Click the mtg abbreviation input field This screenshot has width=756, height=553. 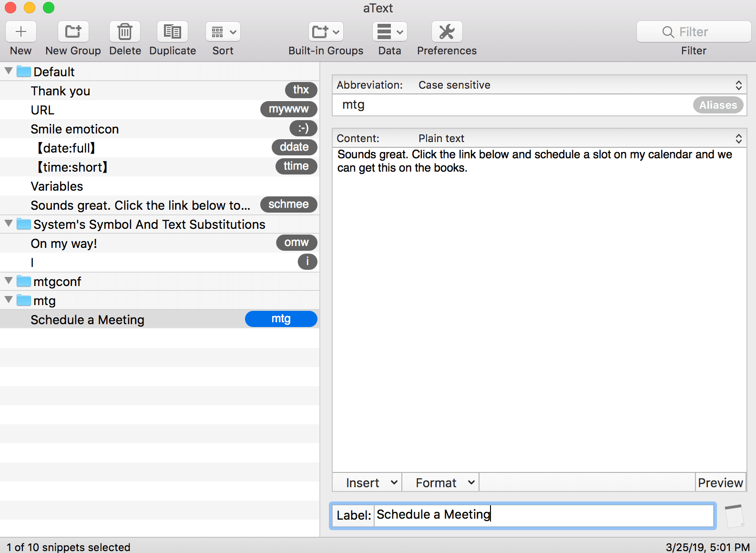pos(512,105)
